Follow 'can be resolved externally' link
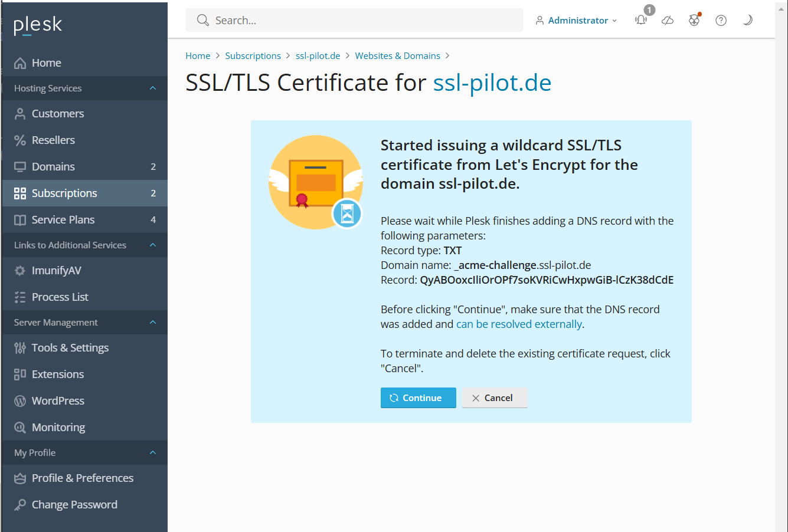 [x=519, y=324]
